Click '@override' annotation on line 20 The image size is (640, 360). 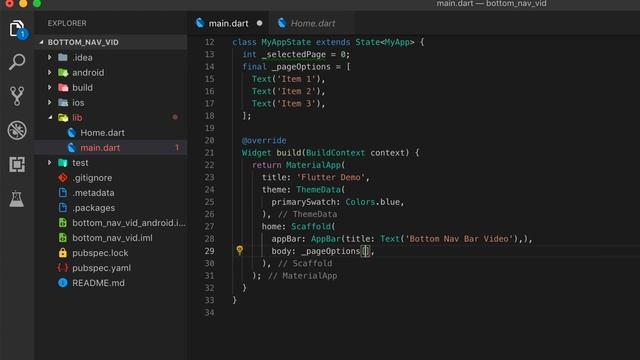pos(264,140)
